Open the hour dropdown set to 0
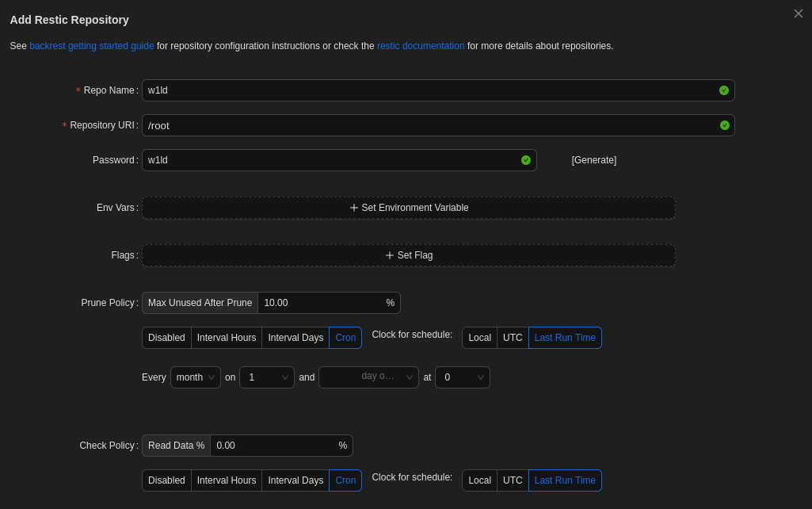 [x=462, y=377]
